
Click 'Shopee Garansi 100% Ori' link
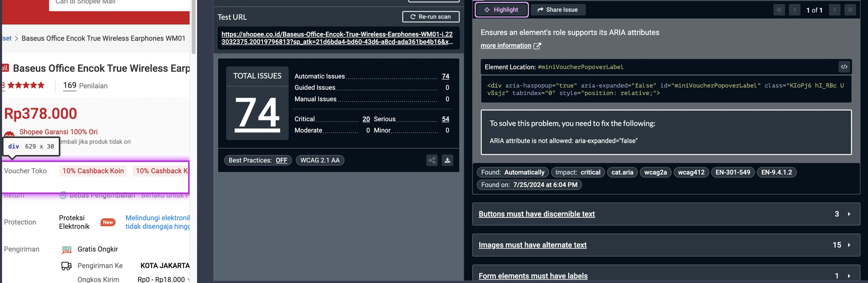pos(58,132)
